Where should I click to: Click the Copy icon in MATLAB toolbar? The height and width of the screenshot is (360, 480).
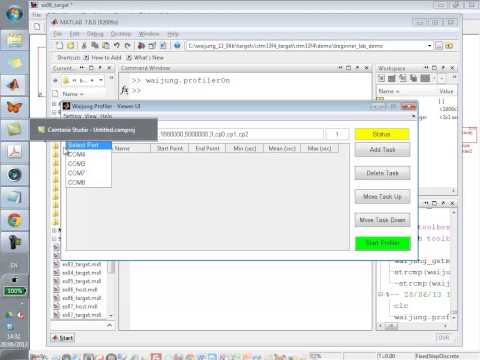click(95, 45)
